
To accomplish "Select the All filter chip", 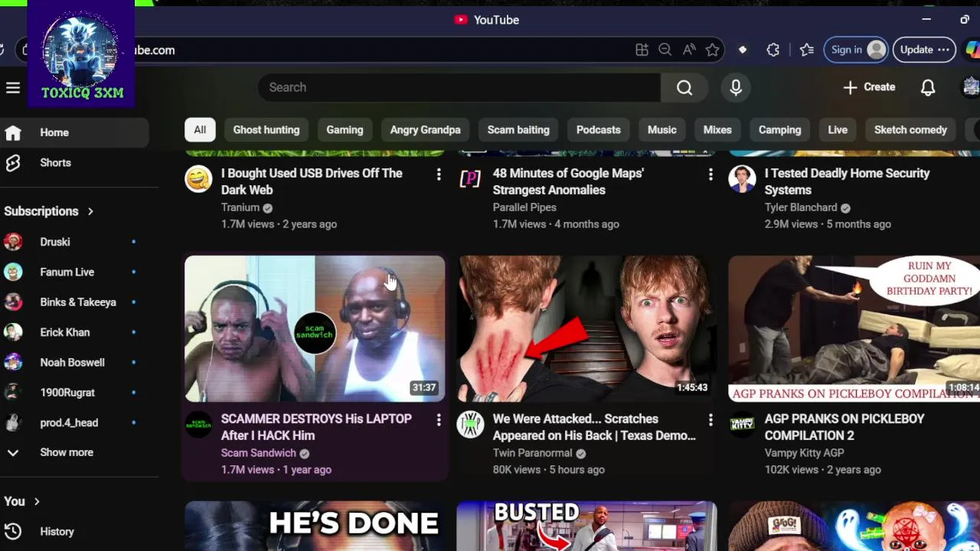I will (200, 129).
